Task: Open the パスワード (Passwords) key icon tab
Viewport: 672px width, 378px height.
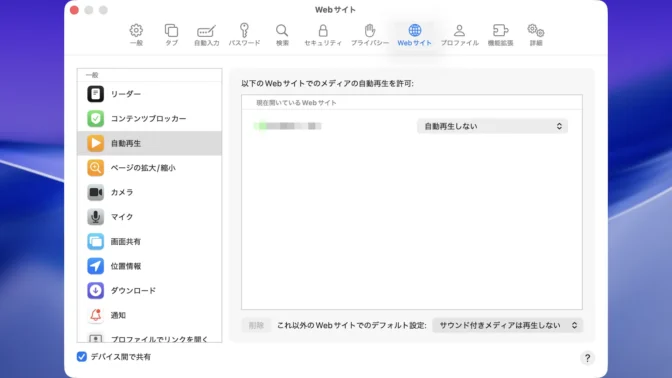Action: (244, 35)
